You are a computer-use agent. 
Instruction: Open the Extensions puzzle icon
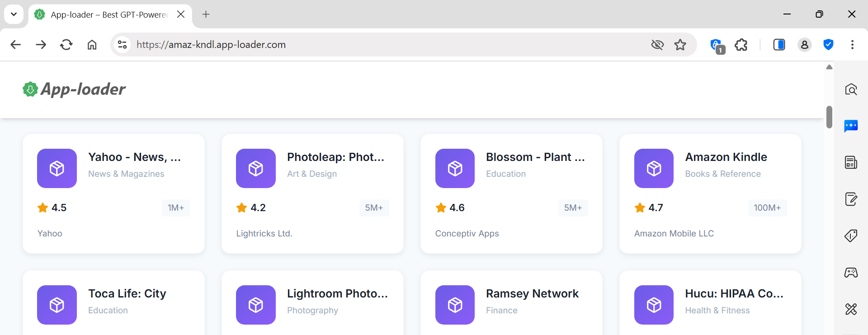tap(741, 45)
